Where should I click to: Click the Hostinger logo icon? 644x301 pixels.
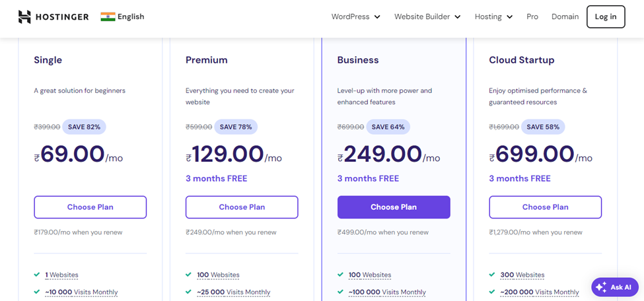[24, 17]
